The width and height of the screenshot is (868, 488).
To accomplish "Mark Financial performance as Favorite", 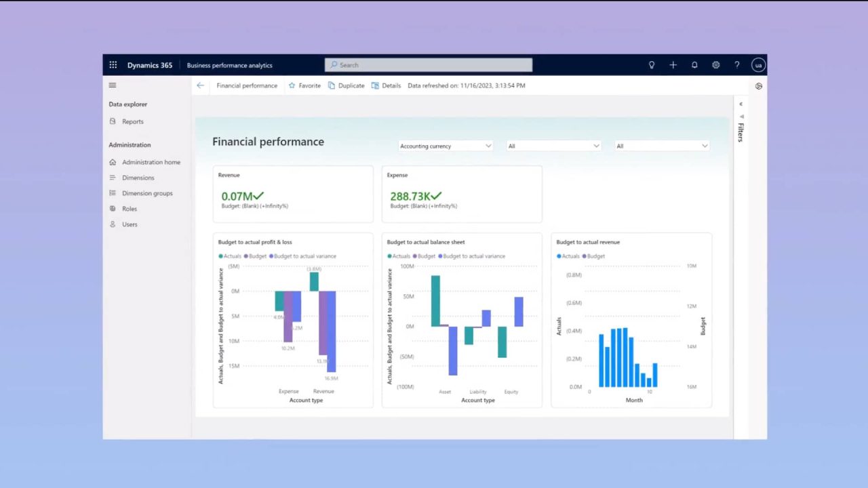I will point(304,85).
